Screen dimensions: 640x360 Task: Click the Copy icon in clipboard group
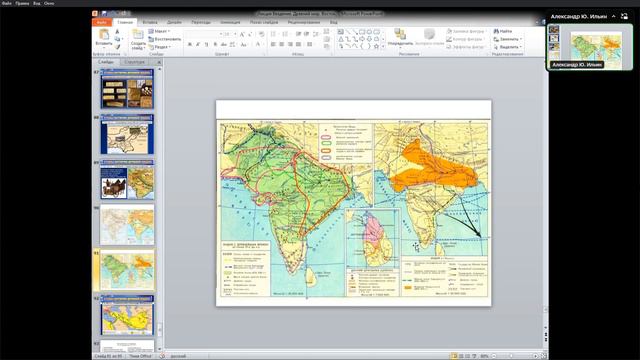click(x=117, y=39)
